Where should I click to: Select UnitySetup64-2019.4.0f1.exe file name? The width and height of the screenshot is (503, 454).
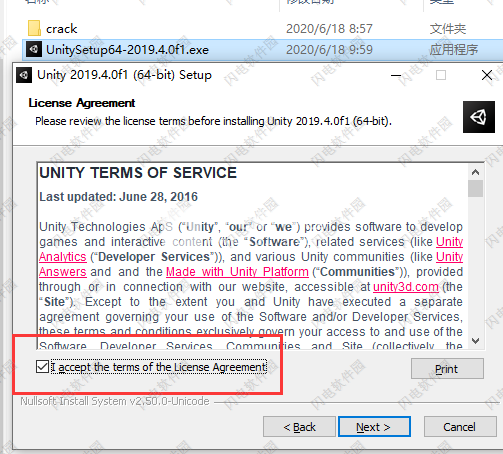(x=127, y=50)
